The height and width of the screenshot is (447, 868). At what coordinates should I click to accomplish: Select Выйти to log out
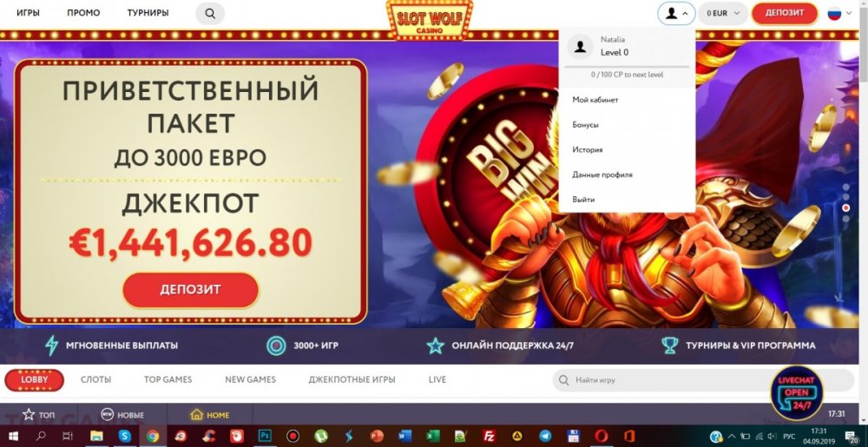583,200
